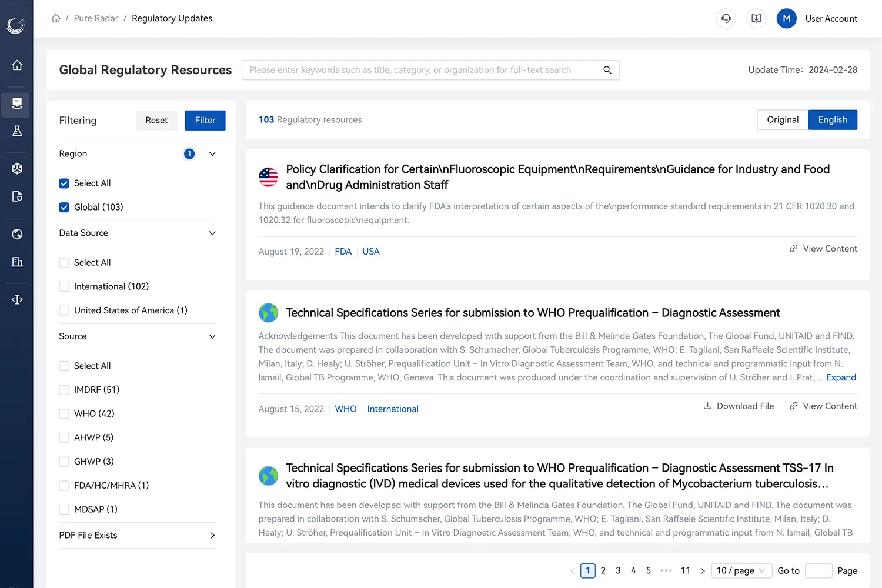Screen dimensions: 882x588
Task: Switch to the English tab
Action: click(833, 119)
